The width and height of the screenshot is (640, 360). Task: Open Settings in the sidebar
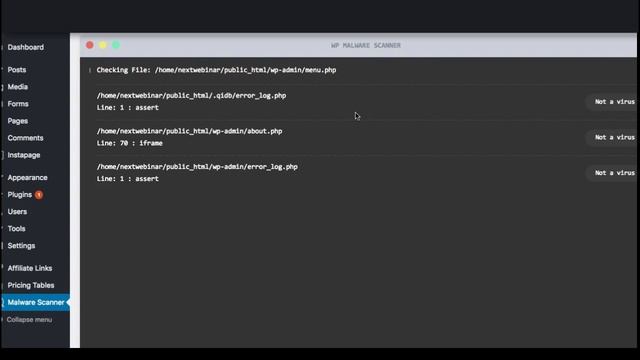point(21,246)
